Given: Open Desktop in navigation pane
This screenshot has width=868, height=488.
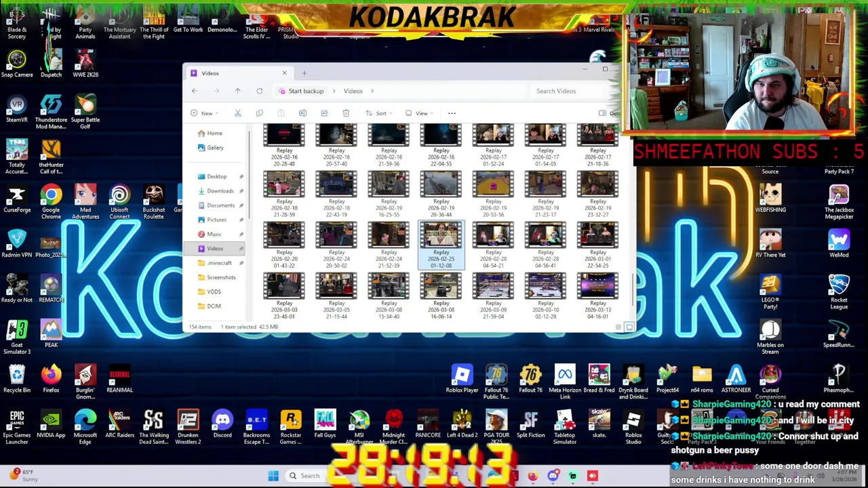Looking at the screenshot, I should (x=216, y=177).
